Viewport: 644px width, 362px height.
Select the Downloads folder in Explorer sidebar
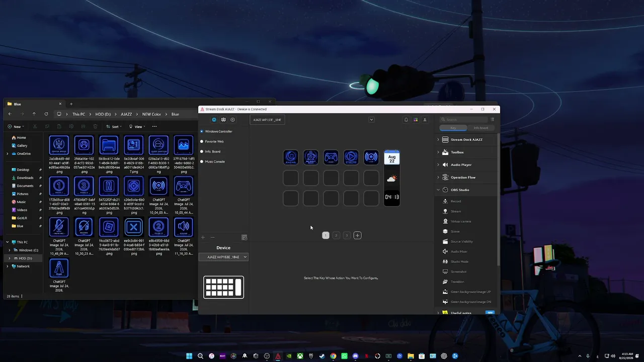(x=25, y=177)
